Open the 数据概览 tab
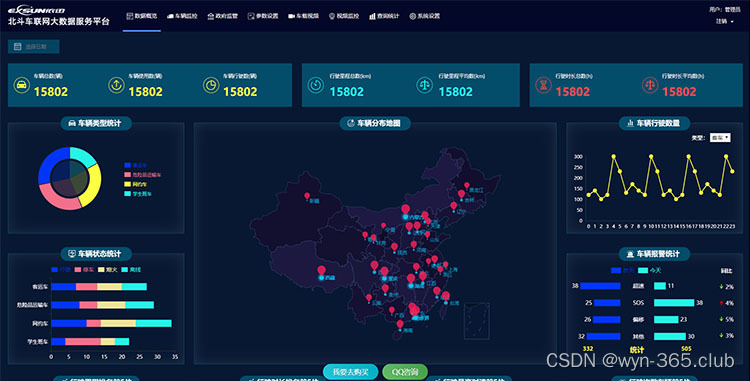 click(x=142, y=16)
